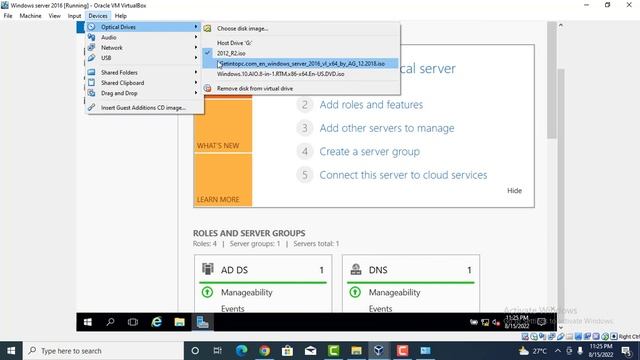Click the host Type here to search box
This screenshot has height=360, width=640.
(103, 351)
